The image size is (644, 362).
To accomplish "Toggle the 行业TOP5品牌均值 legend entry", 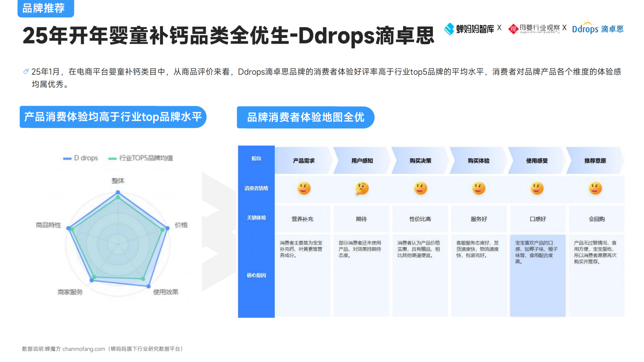I will tap(141, 158).
